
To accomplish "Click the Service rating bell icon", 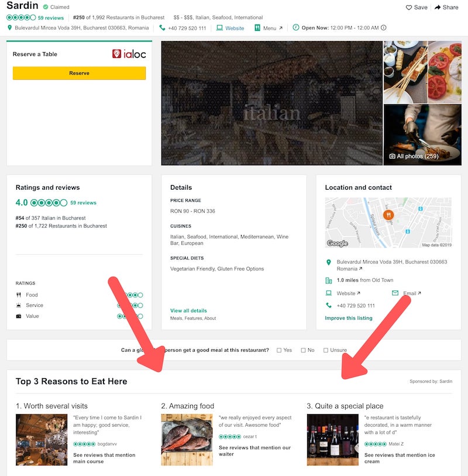I will pos(19,306).
